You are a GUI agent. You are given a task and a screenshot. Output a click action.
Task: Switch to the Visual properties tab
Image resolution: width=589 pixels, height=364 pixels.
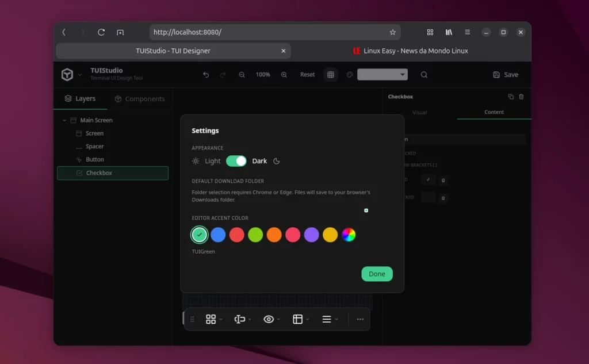pos(420,112)
